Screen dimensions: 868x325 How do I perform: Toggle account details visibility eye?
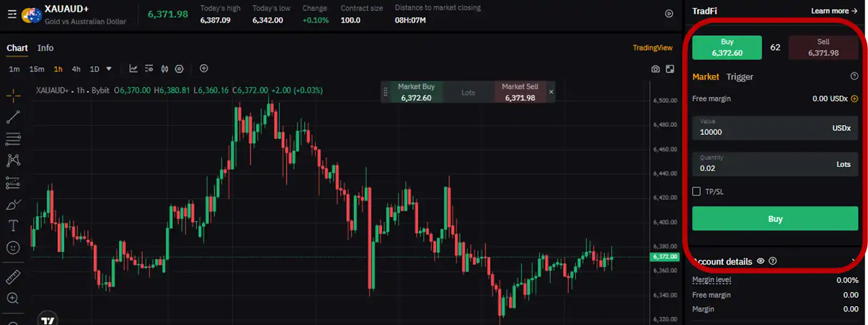[761, 261]
